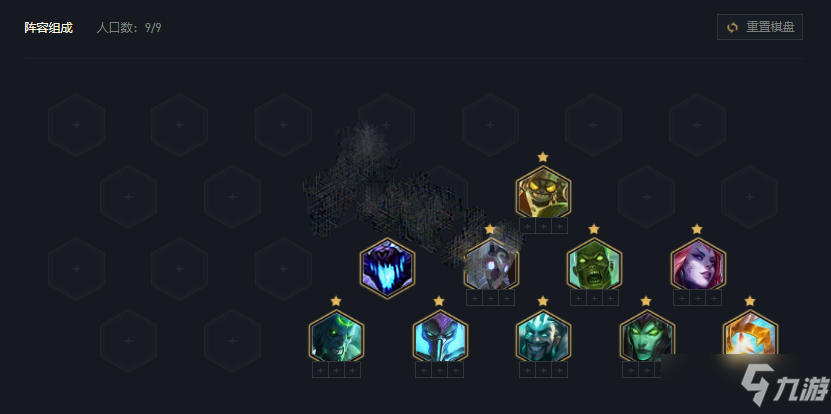
Task: Click the refresh icon in reset button
Action: click(732, 28)
